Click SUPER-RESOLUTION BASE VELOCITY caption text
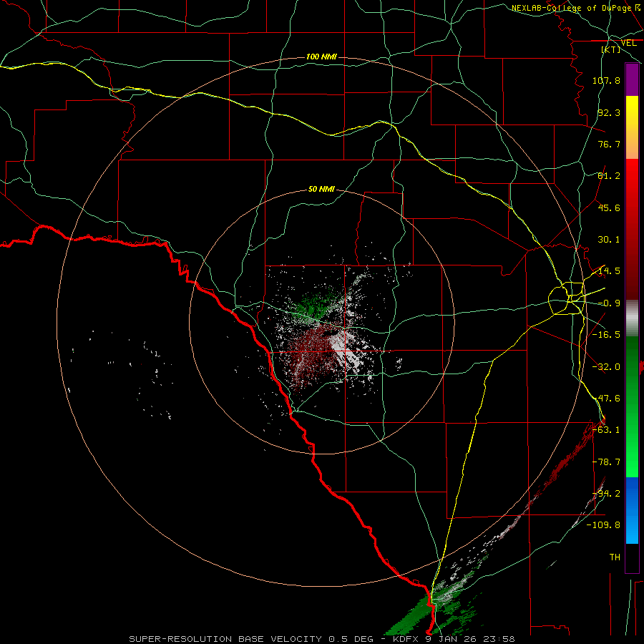The height and width of the screenshot is (644, 644). pyautogui.click(x=225, y=639)
